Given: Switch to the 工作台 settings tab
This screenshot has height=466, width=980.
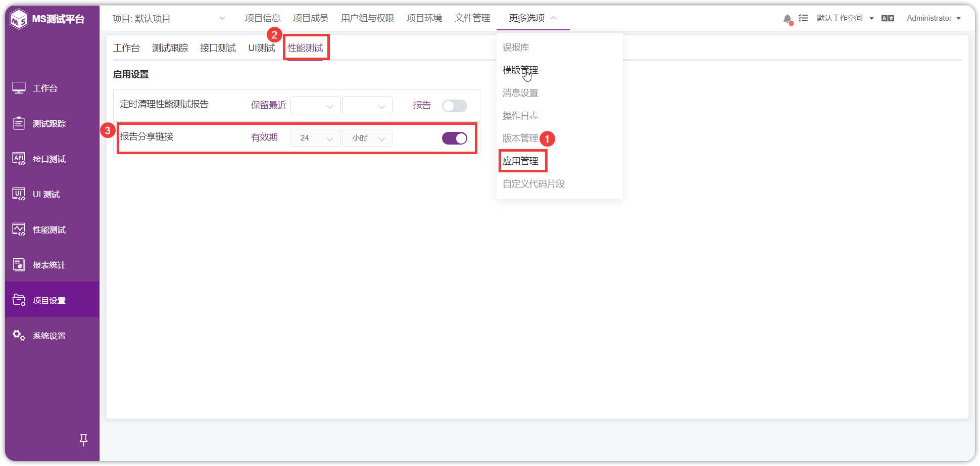Looking at the screenshot, I should (126, 48).
